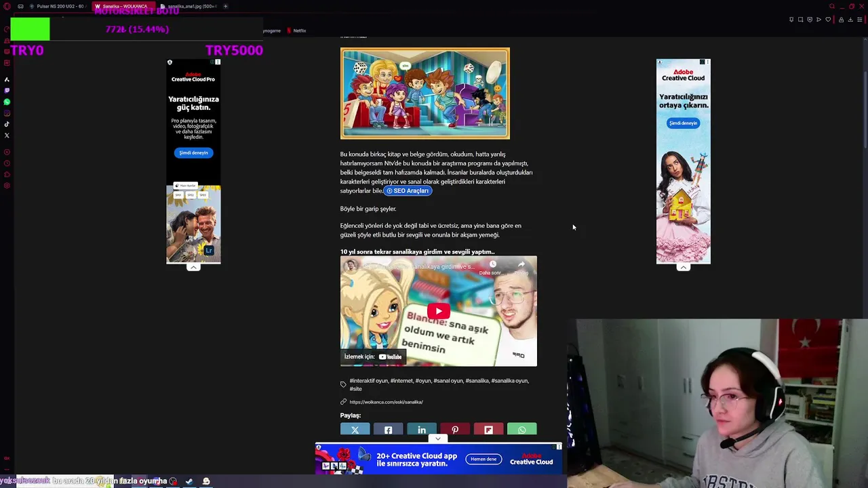Open the sidebar player icon
868x488 pixels.
7,152
